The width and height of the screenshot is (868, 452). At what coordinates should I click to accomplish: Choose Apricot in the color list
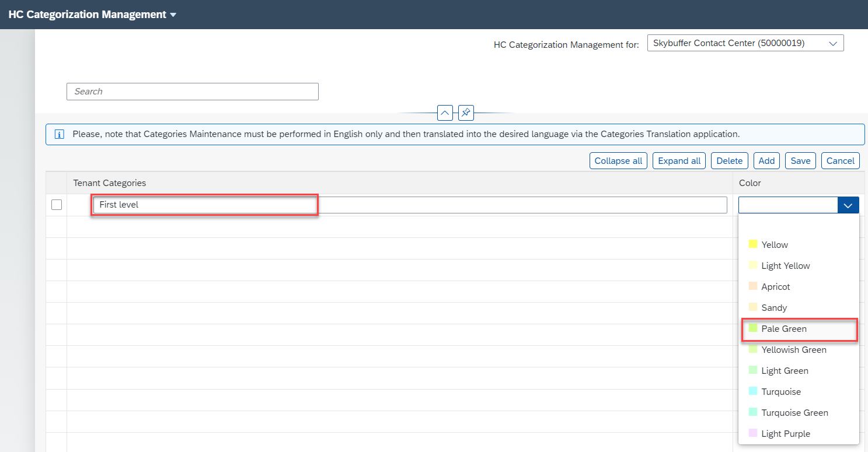pyautogui.click(x=799, y=286)
